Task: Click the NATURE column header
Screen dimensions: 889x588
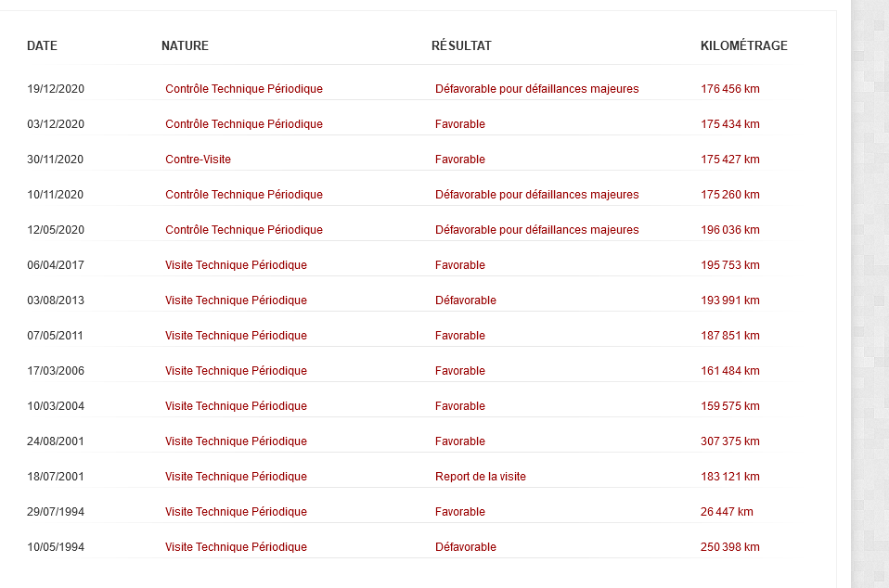Action: [x=185, y=46]
